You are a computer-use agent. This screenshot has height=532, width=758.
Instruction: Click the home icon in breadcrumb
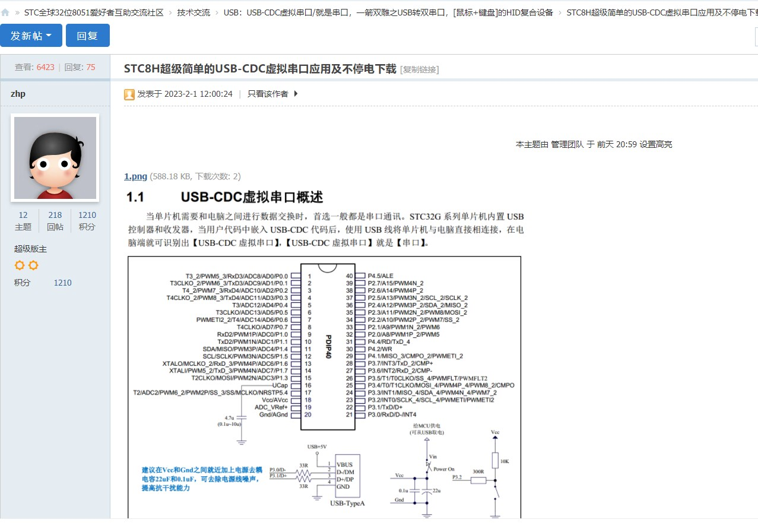click(5, 12)
